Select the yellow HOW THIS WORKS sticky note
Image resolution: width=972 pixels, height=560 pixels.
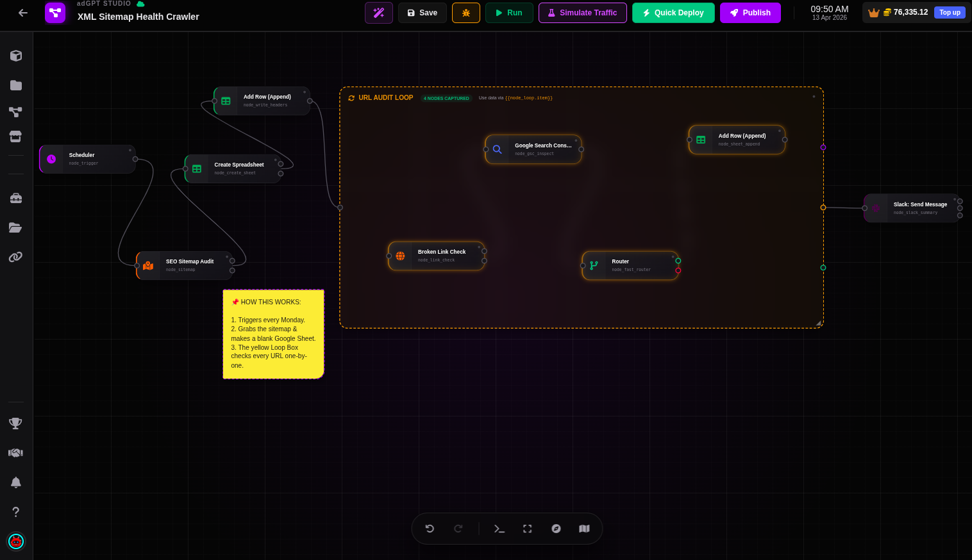tap(273, 334)
